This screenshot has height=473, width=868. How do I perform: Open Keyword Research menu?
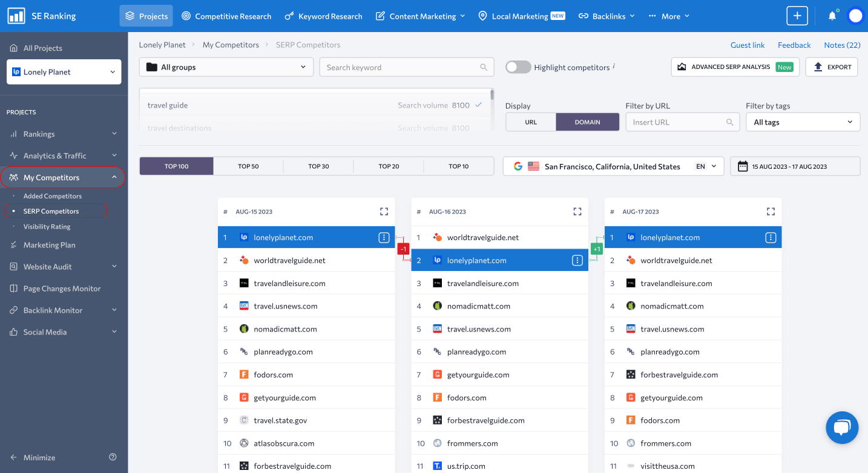coord(323,16)
